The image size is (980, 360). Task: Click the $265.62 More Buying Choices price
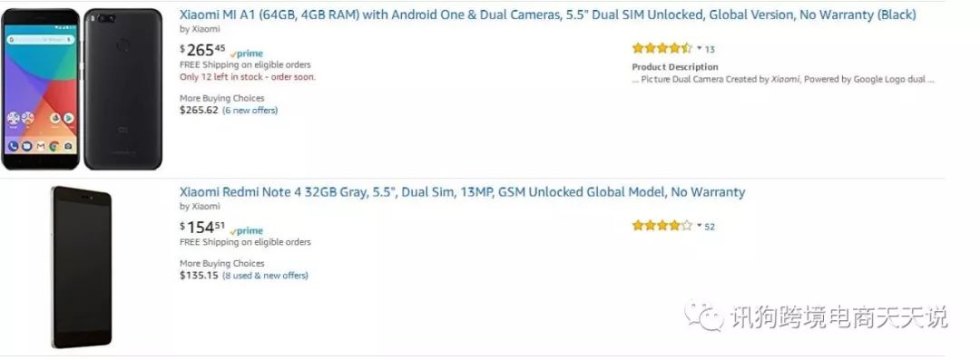199,110
